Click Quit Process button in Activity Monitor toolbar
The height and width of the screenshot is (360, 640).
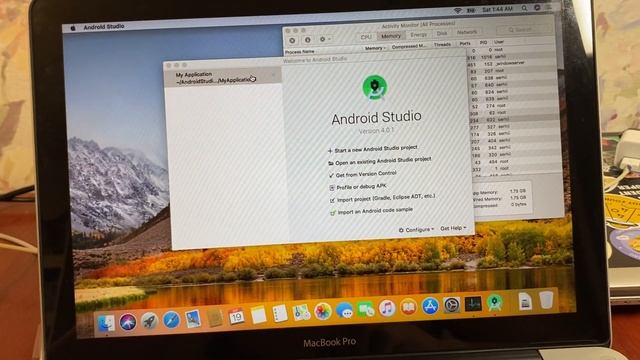292,40
